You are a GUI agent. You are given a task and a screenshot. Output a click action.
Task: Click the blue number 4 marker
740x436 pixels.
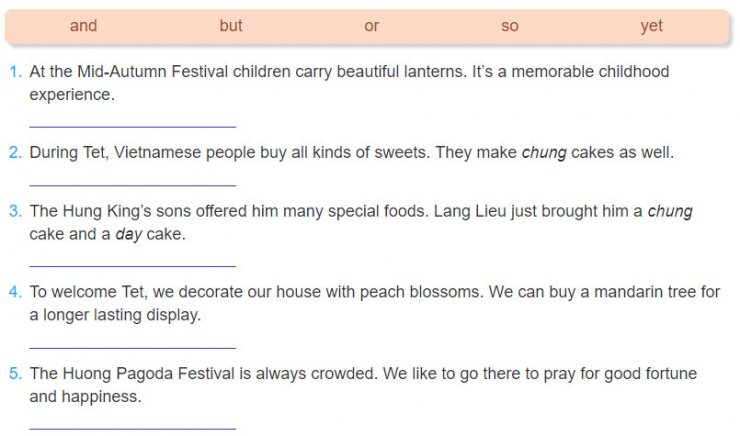click(x=15, y=292)
